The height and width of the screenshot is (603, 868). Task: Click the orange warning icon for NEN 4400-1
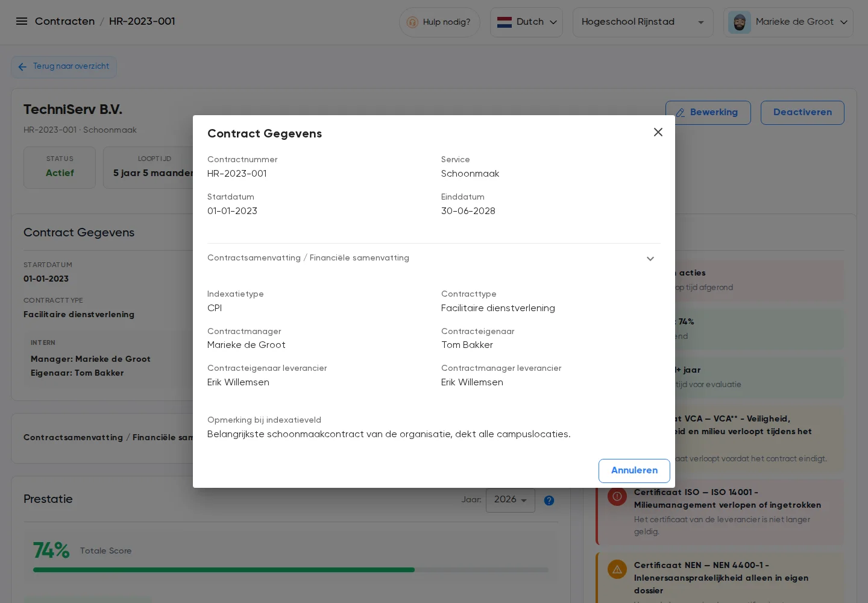point(617,569)
